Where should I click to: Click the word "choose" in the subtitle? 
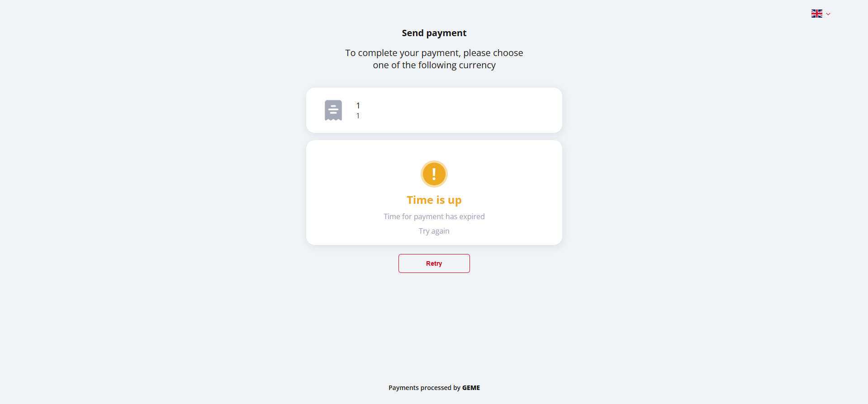[508, 53]
